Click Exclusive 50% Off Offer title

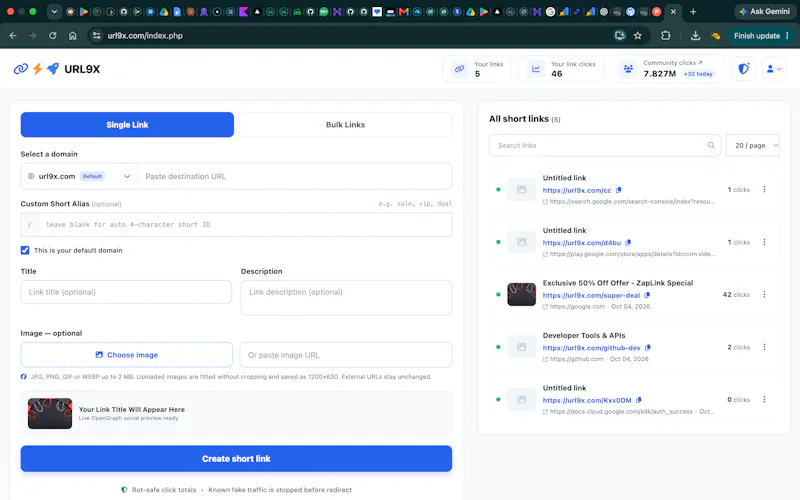(618, 283)
